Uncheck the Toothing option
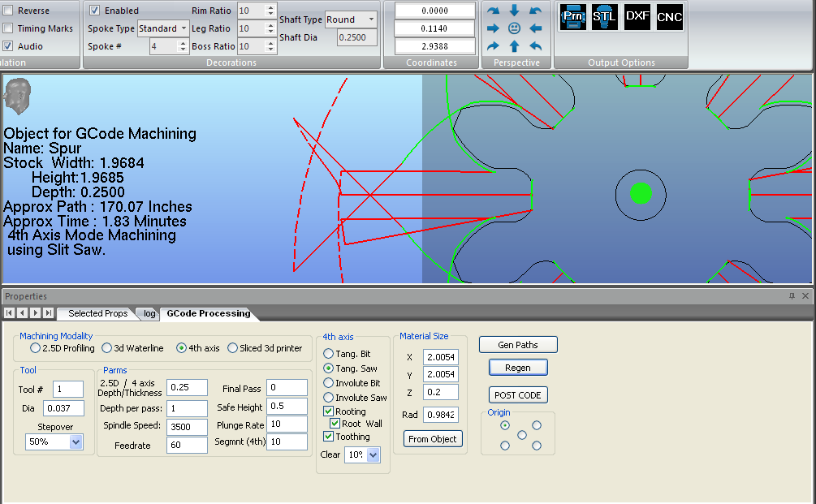The image size is (816, 504). click(x=329, y=437)
